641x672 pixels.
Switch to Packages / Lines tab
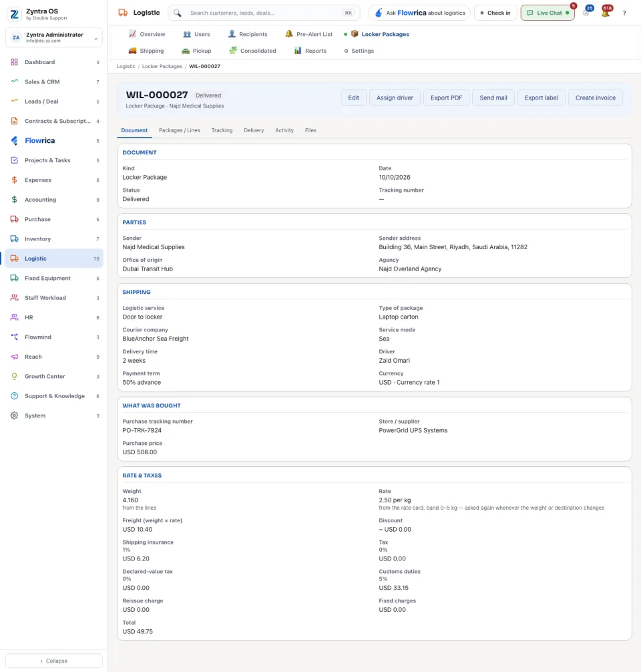(x=180, y=130)
